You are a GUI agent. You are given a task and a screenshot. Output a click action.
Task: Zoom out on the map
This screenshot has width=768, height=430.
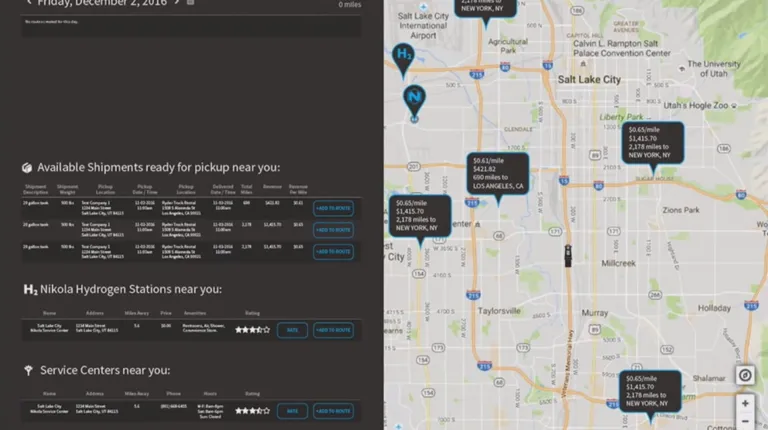(x=745, y=421)
